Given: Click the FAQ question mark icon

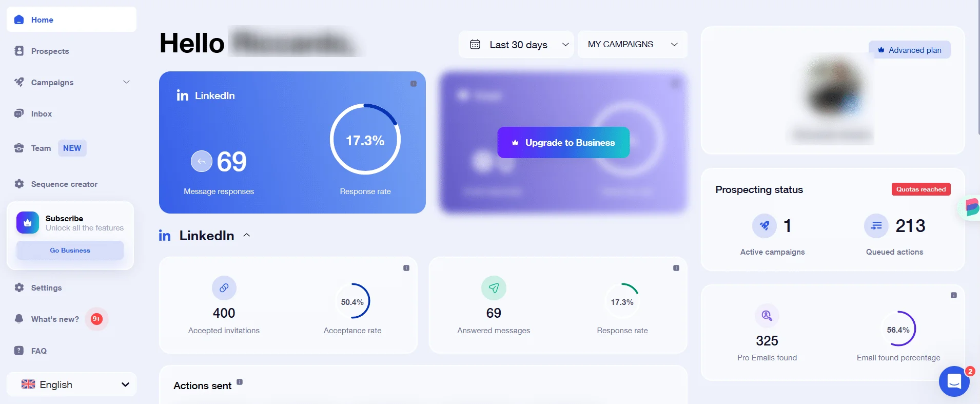Looking at the screenshot, I should pyautogui.click(x=19, y=351).
